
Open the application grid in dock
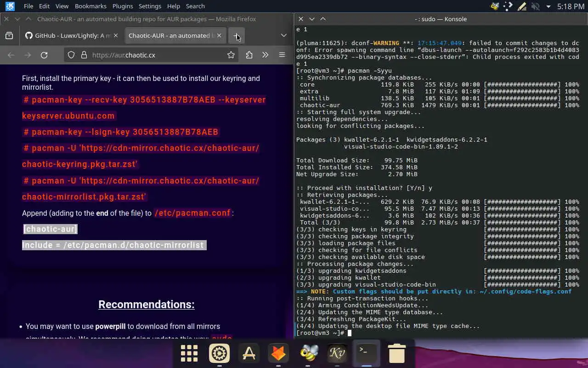click(x=189, y=353)
